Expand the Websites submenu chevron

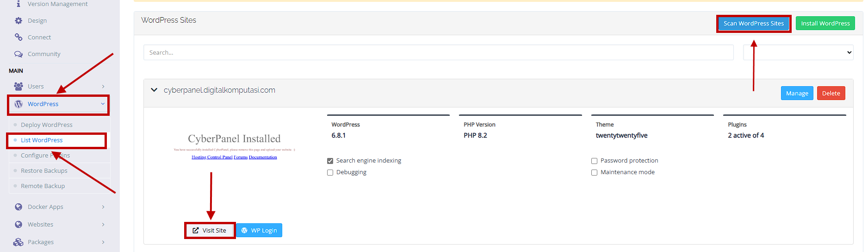103,224
